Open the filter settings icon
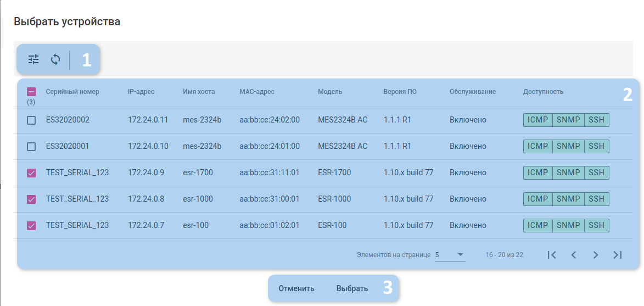Viewport: 644px width, 306px height. 33,59
